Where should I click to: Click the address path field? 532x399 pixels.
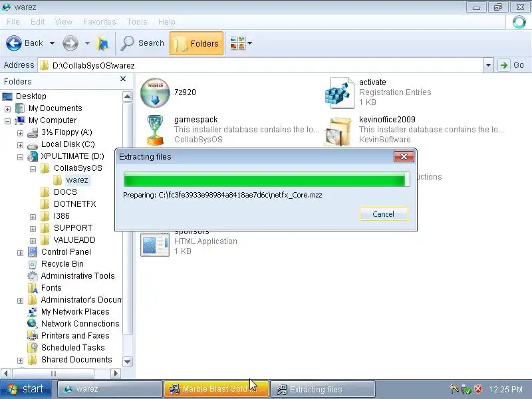(261, 65)
